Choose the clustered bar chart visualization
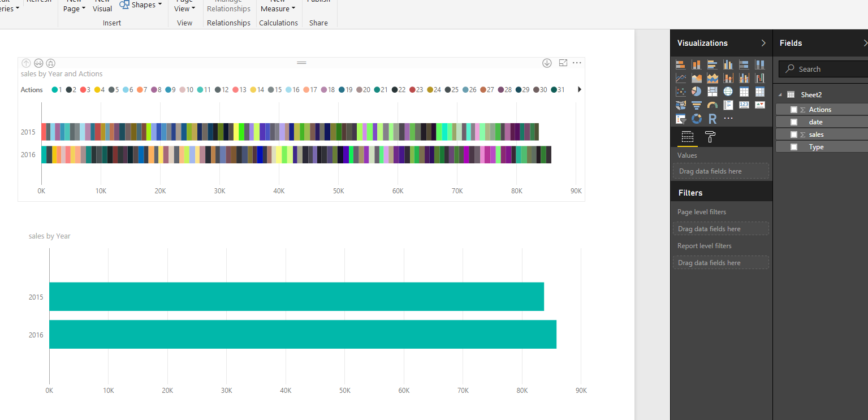Screen dimensions: 868x420 coord(712,64)
